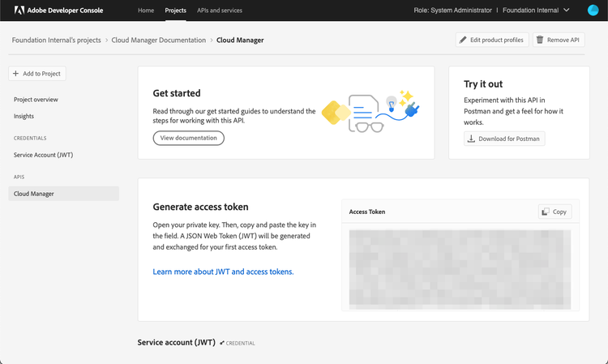Click the trash icon in Remove API

[540, 40]
